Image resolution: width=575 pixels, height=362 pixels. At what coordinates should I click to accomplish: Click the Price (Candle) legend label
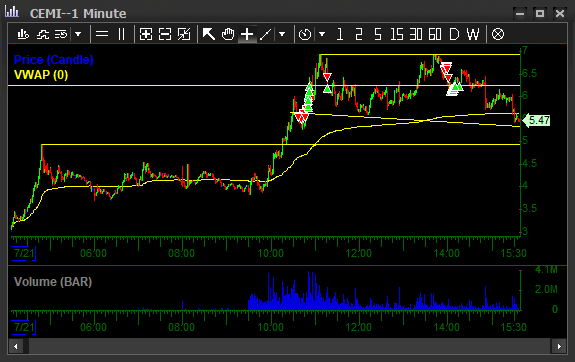point(54,60)
